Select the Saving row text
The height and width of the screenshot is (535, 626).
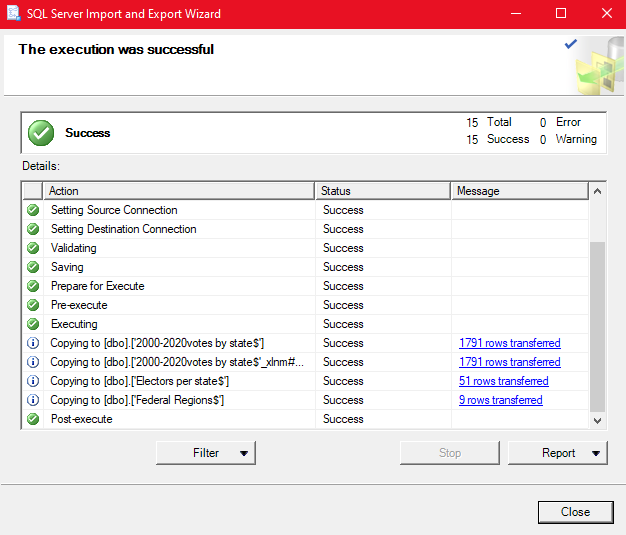click(x=67, y=267)
